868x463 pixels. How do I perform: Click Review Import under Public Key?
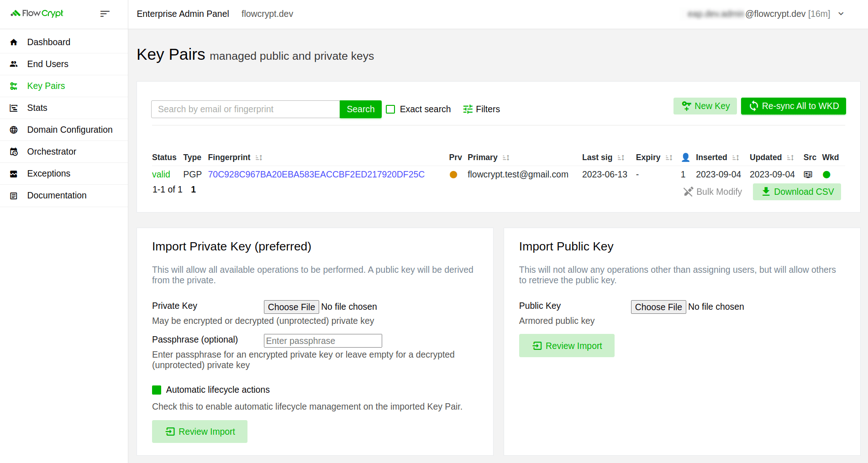pos(567,346)
